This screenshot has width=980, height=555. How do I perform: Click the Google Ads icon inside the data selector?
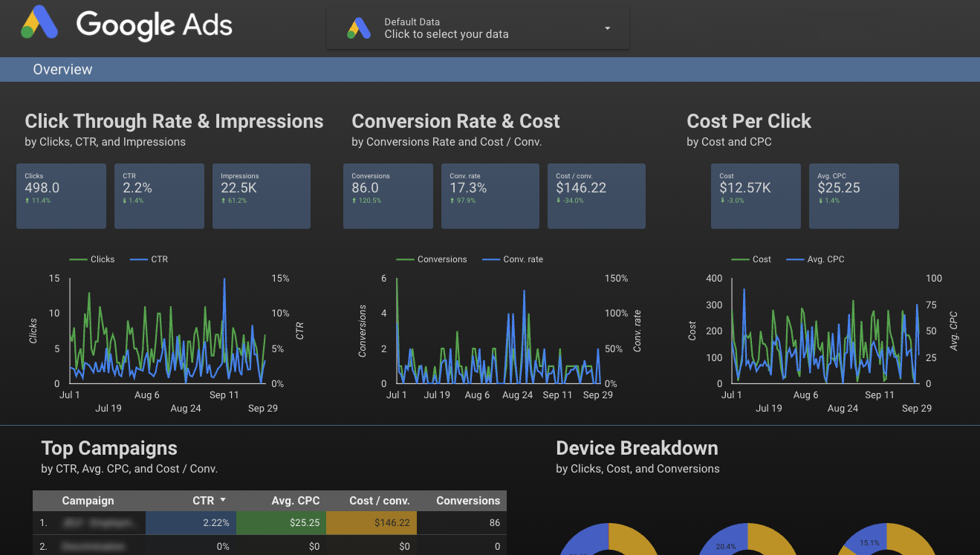[x=358, y=28]
